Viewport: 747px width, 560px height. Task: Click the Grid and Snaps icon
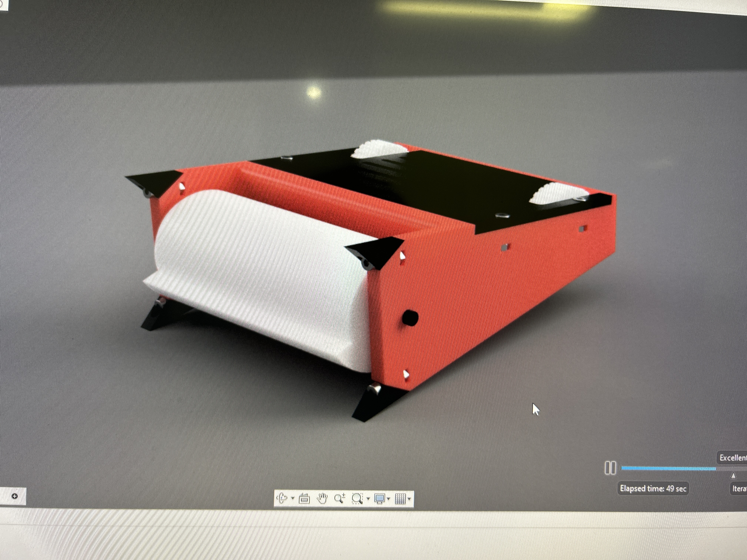pyautogui.click(x=400, y=498)
